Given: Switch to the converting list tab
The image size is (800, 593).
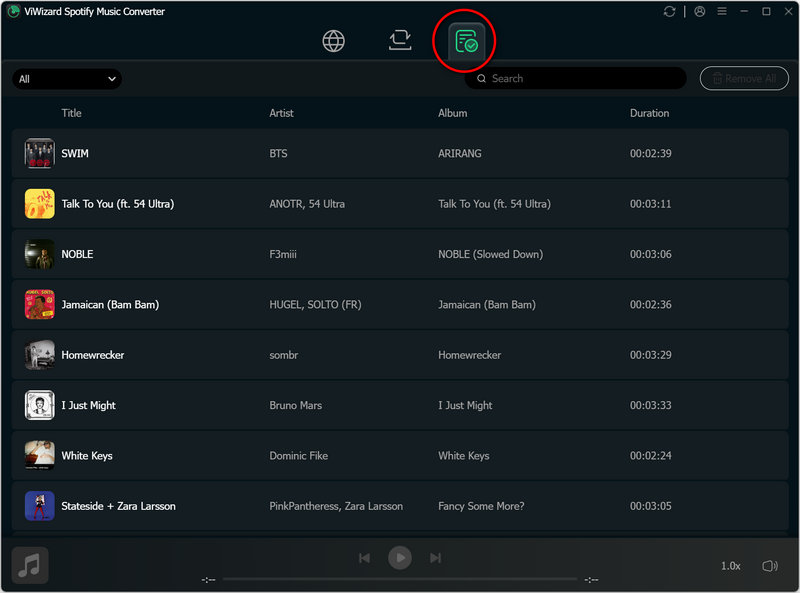Looking at the screenshot, I should 400,40.
